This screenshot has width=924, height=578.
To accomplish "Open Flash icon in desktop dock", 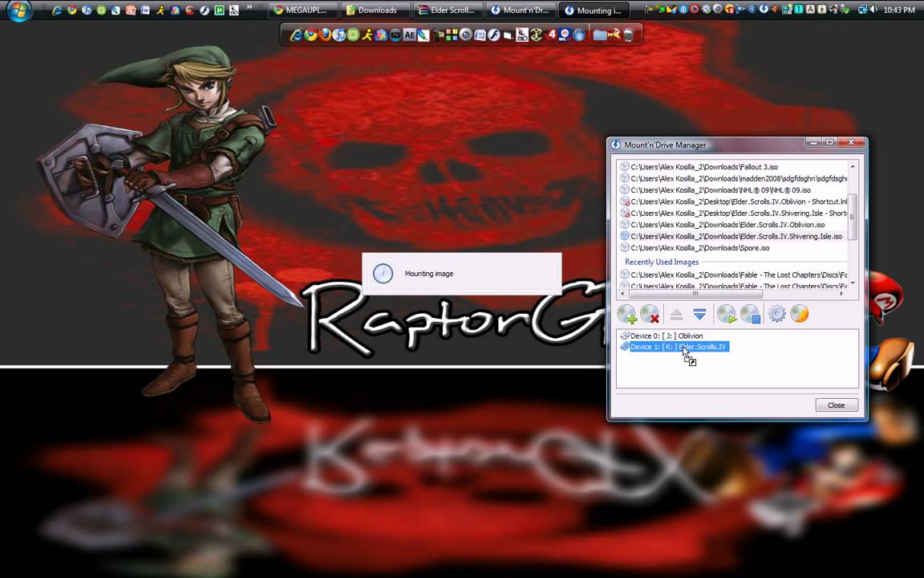I will pyautogui.click(x=494, y=35).
